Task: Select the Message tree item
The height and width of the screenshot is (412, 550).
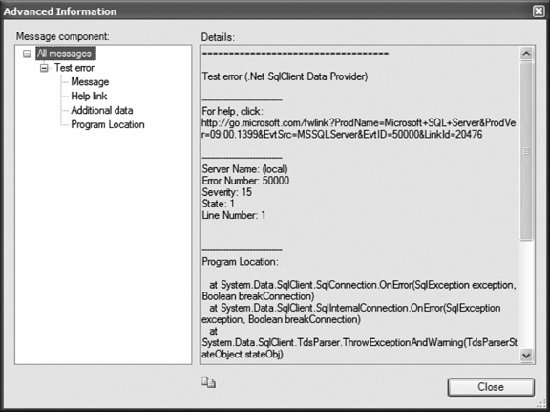Action: [x=90, y=82]
